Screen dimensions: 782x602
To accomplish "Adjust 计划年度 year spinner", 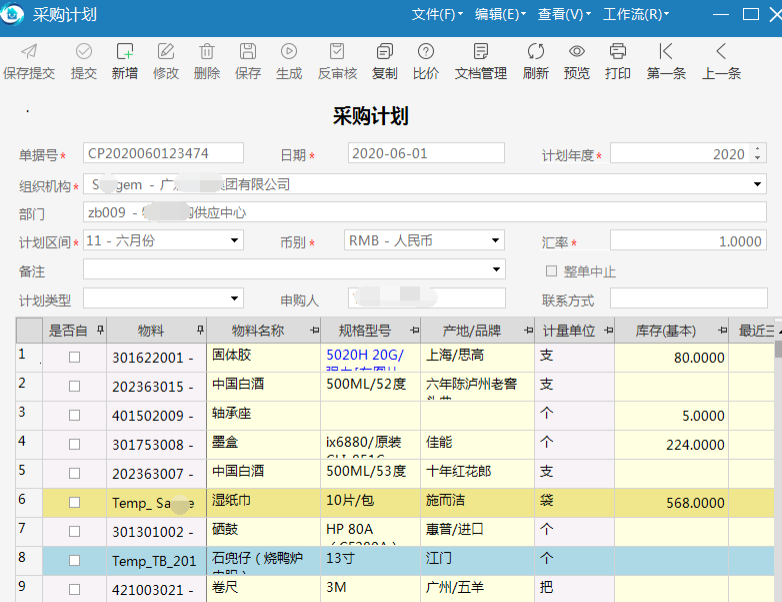I will pyautogui.click(x=757, y=153).
